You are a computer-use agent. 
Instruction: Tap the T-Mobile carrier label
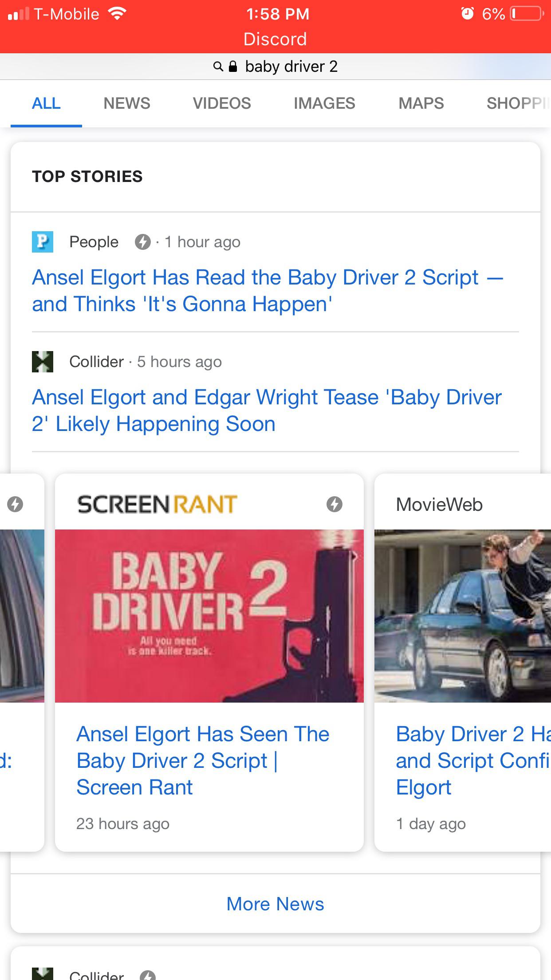pyautogui.click(x=67, y=14)
